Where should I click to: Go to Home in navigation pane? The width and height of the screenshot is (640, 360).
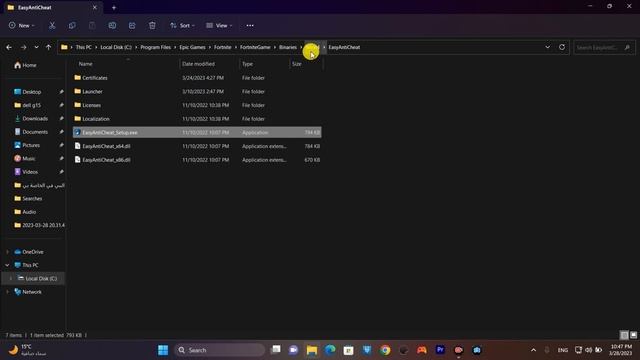point(25,65)
